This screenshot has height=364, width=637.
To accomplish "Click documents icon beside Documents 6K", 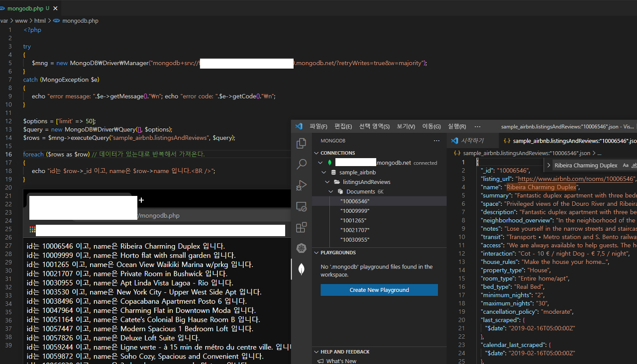I will [340, 191].
